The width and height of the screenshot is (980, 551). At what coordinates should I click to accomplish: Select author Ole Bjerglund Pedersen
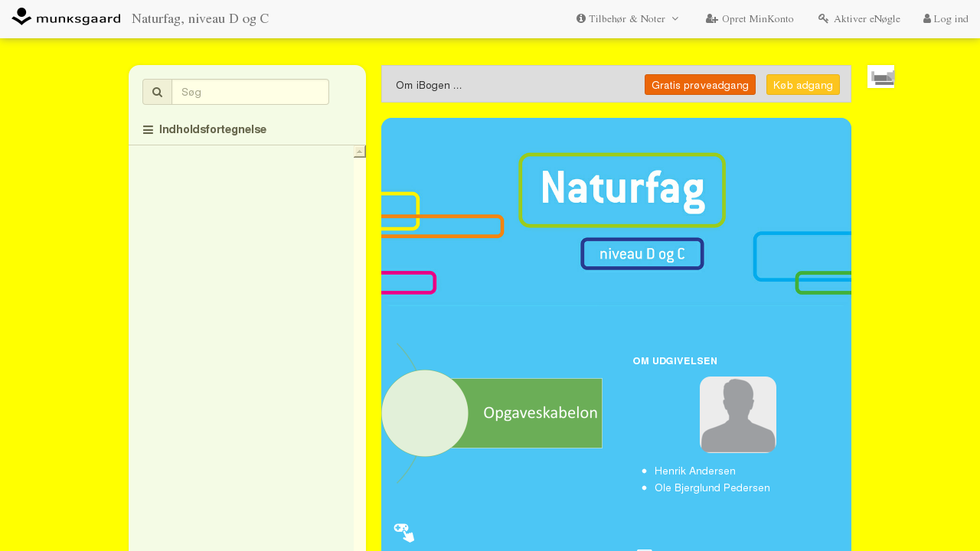712,487
